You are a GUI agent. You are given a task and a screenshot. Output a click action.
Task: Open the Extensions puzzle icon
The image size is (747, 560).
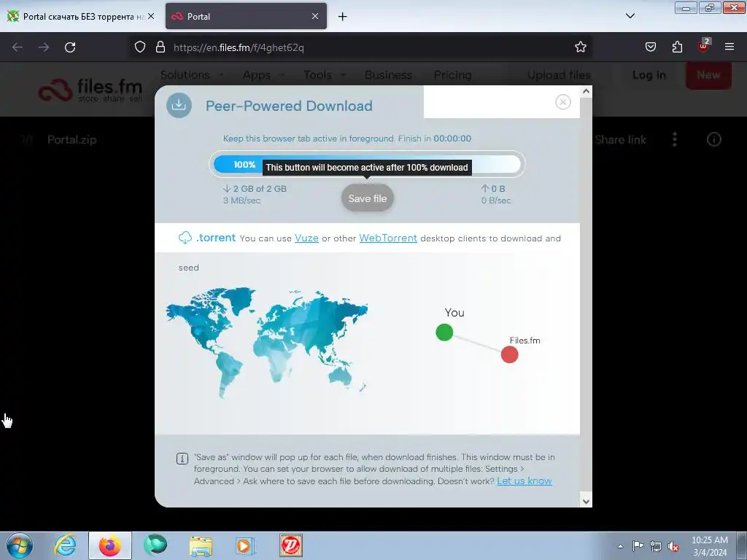click(677, 47)
